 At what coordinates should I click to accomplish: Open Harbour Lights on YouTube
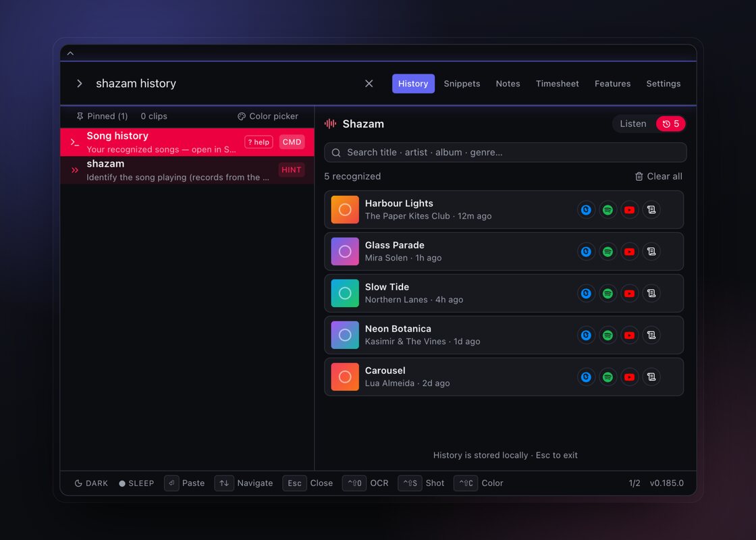click(629, 210)
